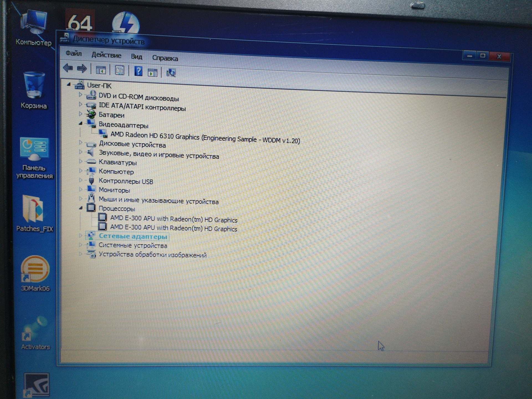Expand the Контроллеры USB node

click(81, 180)
